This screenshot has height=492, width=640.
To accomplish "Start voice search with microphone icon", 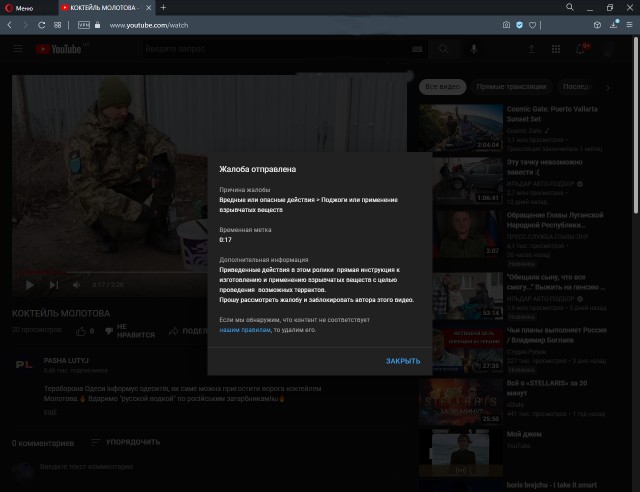I will (x=473, y=49).
